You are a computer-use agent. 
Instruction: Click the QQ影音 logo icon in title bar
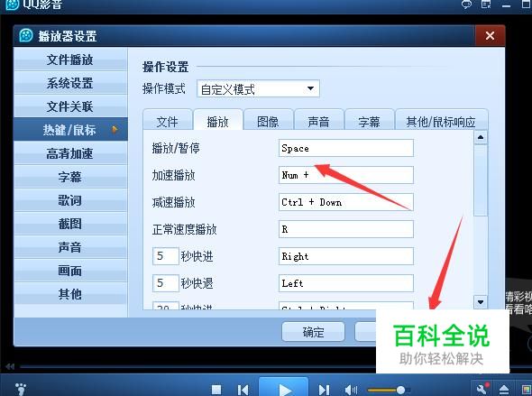point(13,5)
